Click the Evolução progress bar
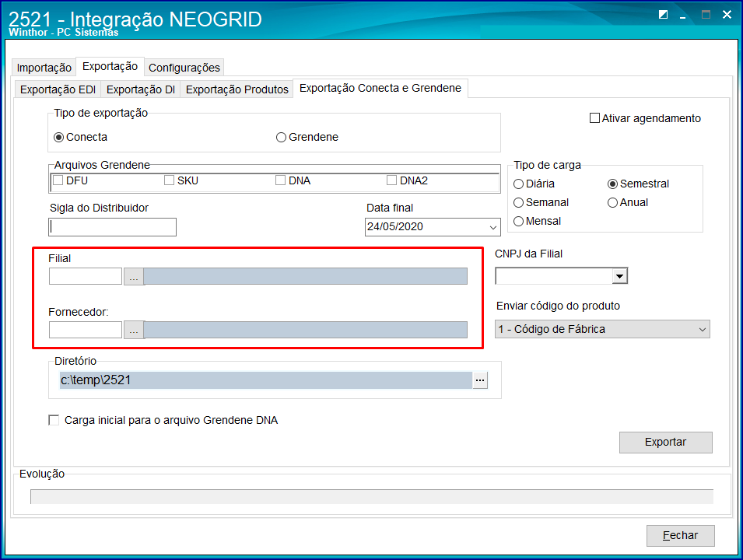 pos(372,496)
